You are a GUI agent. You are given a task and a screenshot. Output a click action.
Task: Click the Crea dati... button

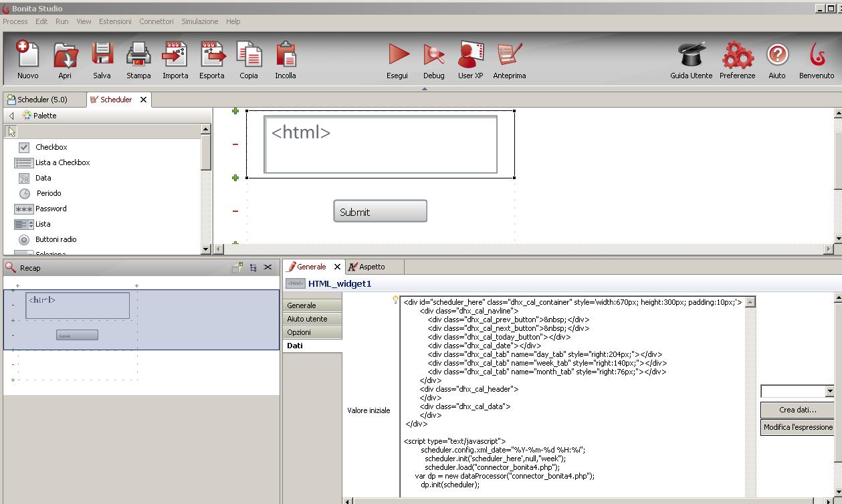(x=797, y=410)
